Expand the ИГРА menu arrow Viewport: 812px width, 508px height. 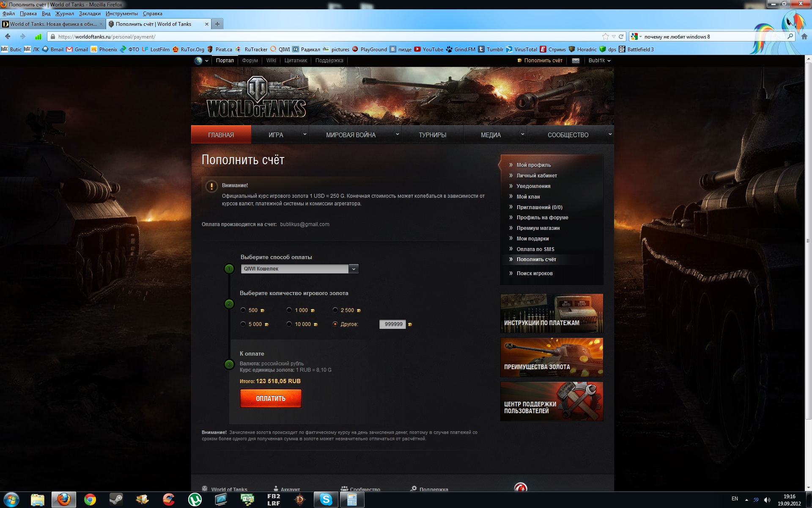coord(304,134)
